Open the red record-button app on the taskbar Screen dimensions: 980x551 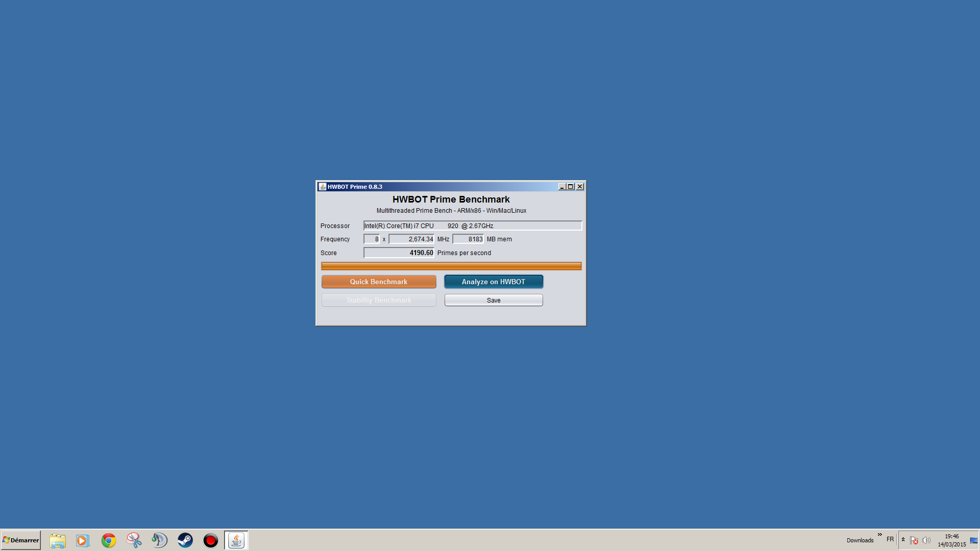tap(210, 540)
